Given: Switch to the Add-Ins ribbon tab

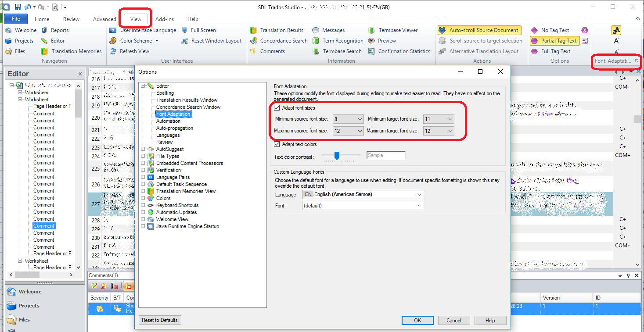Looking at the screenshot, I should (x=165, y=19).
